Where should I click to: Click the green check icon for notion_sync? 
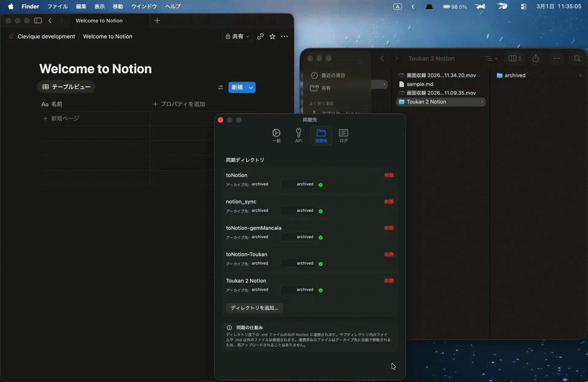(x=321, y=211)
